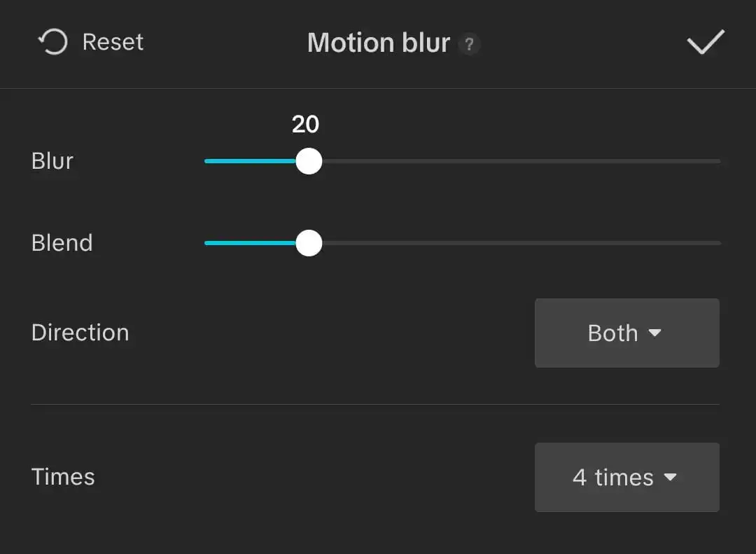The height and width of the screenshot is (554, 756).
Task: Click the arrow next to 4 times
Action: [670, 477]
